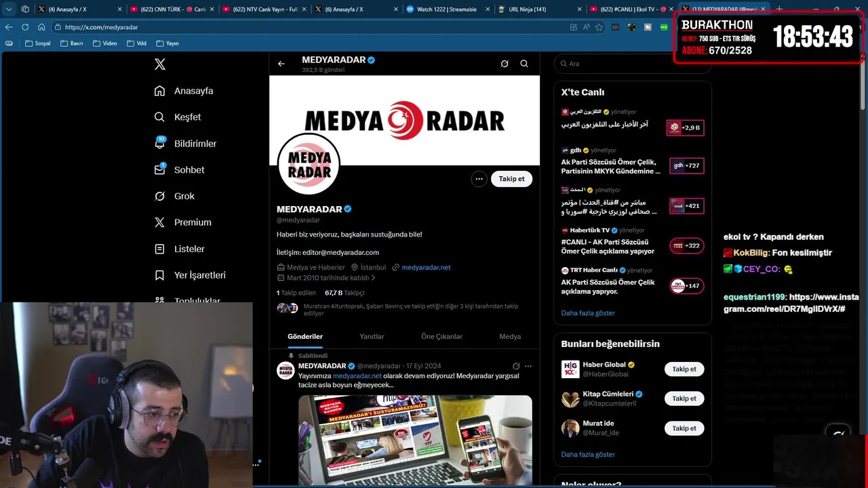
Task: Switch to Watch 1222 Streamable tab
Action: 449,9
